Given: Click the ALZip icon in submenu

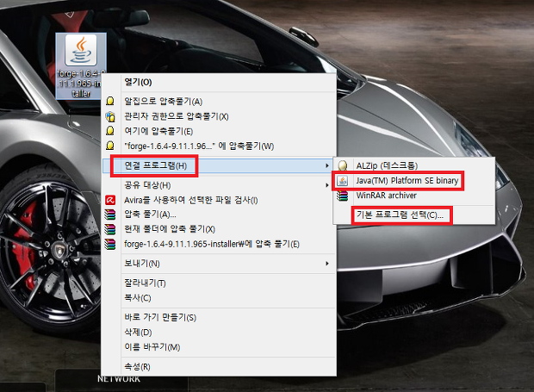Looking at the screenshot, I should point(343,165).
